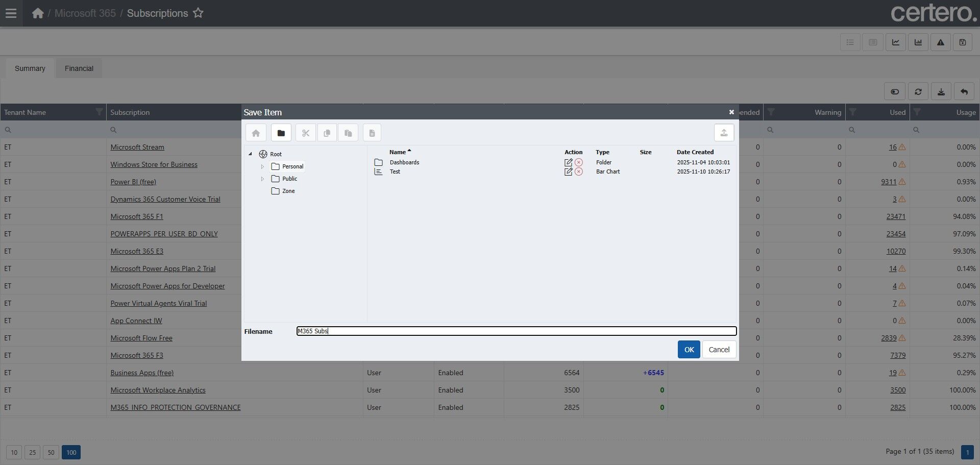This screenshot has height=465, width=980.
Task: Close the Save Item dialog
Action: 731,112
